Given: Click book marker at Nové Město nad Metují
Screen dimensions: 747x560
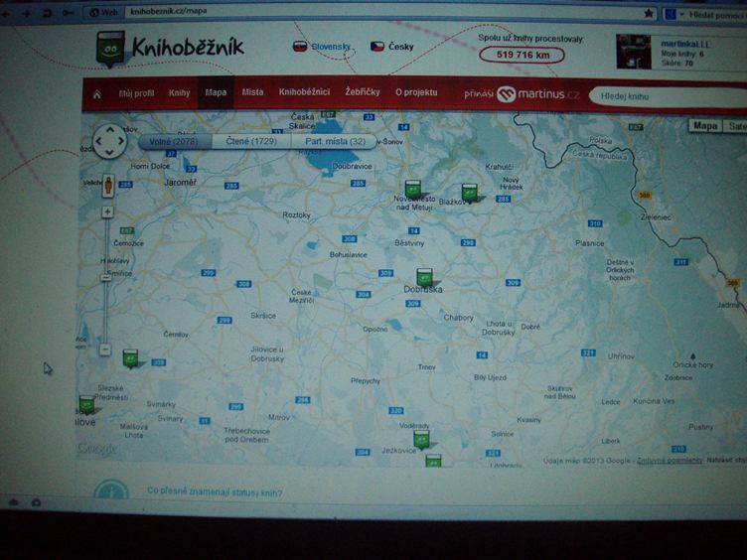Looking at the screenshot, I should pyautogui.click(x=413, y=190).
